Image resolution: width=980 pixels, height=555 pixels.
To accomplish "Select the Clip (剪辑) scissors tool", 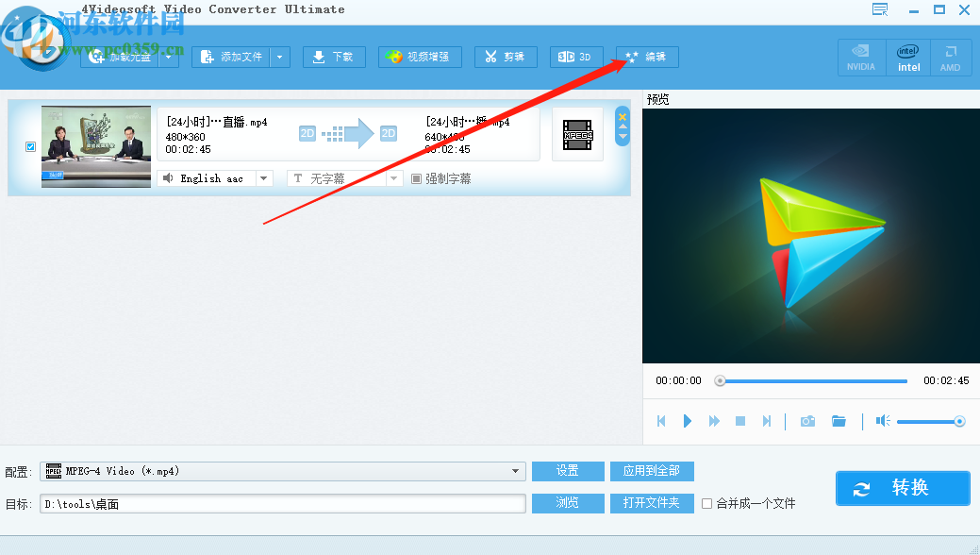I will click(506, 57).
